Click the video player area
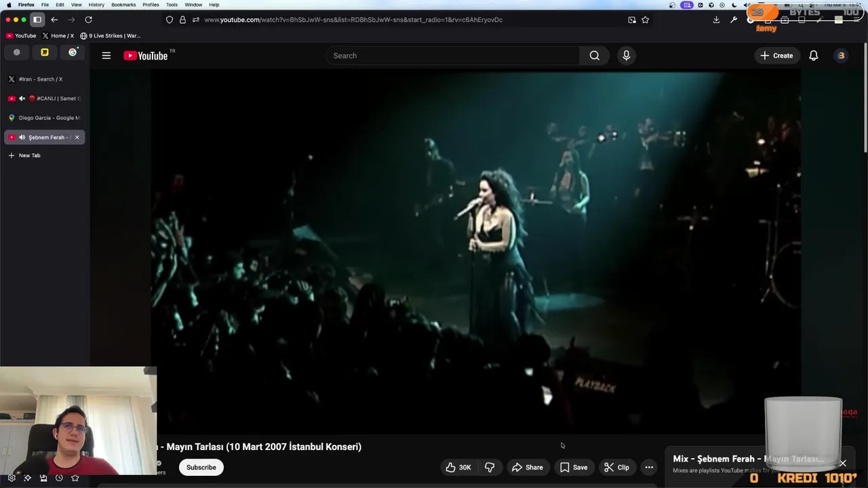 click(x=475, y=251)
